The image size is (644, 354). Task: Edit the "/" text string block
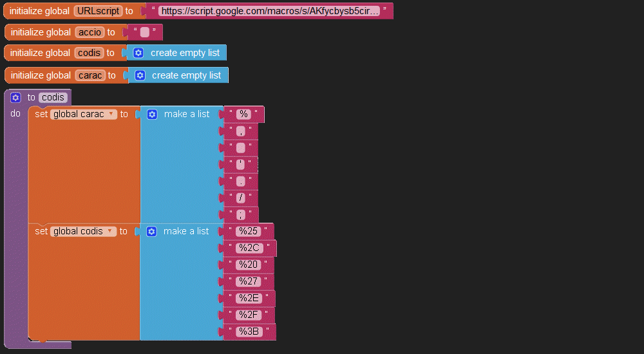[x=241, y=198]
